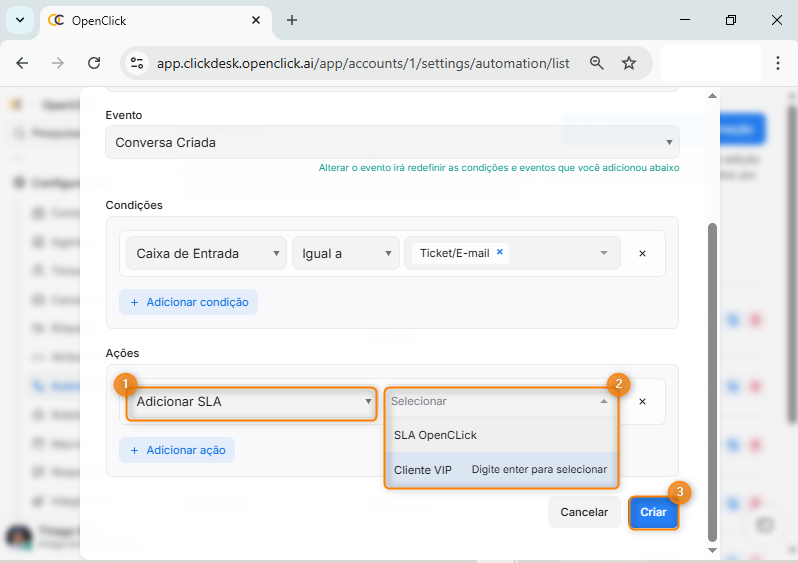798x563 pixels.
Task: Expand the Conversa Criada event dropdown
Action: [x=392, y=142]
